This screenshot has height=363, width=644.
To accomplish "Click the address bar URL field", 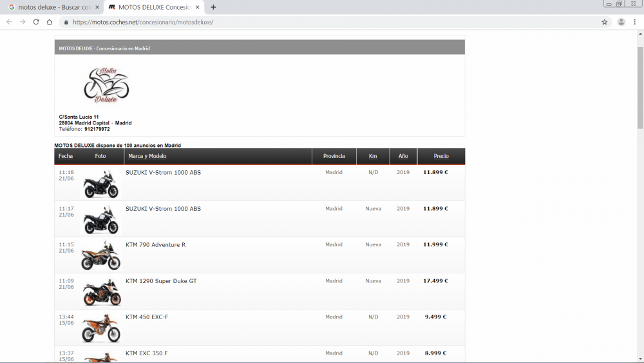I will click(x=335, y=22).
